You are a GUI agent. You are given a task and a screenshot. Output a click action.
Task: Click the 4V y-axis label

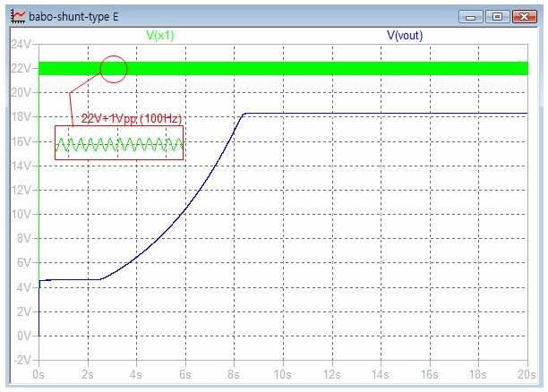24,287
